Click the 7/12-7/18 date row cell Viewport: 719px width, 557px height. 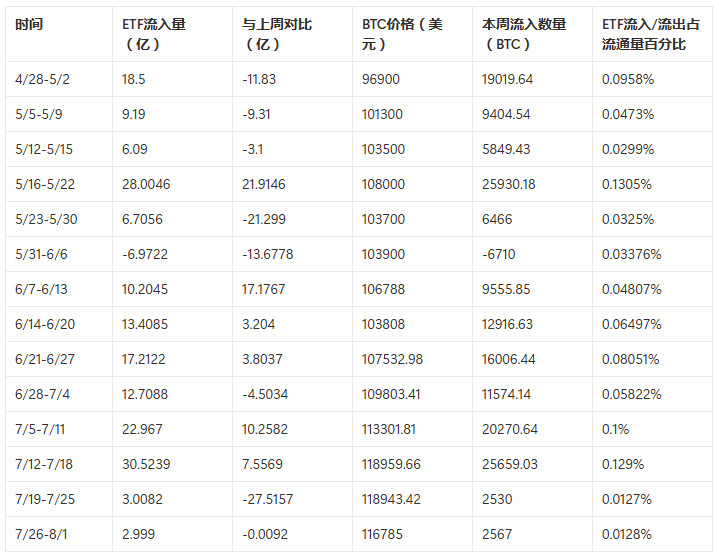click(44, 464)
